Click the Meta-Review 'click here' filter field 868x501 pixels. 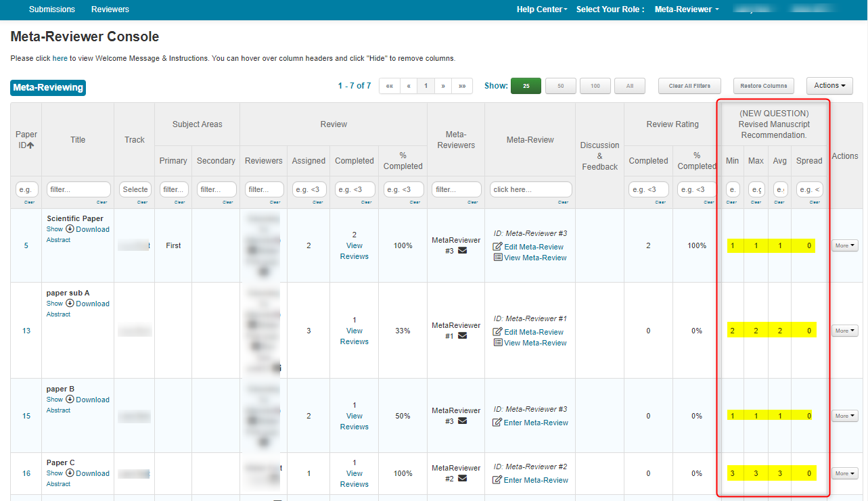530,189
